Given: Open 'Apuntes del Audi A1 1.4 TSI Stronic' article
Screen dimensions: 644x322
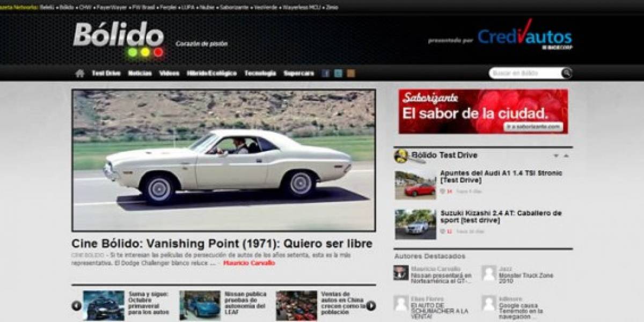Looking at the screenshot, I should coord(501,177).
